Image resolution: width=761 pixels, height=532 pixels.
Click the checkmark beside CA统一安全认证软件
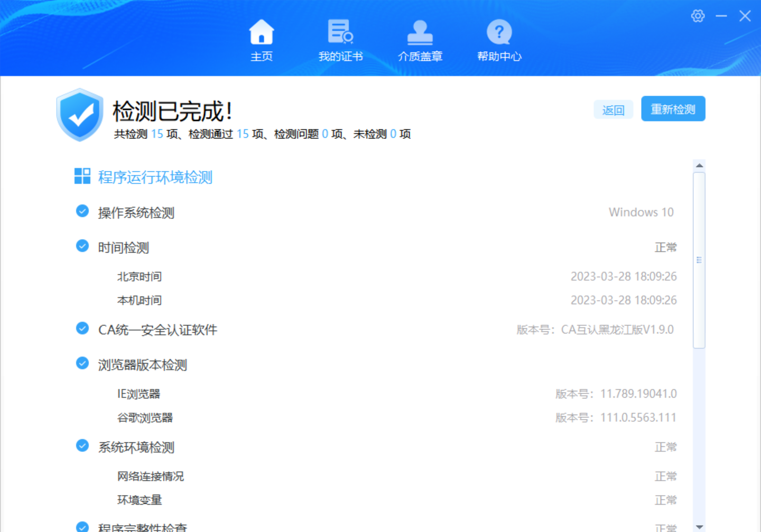[82, 329]
